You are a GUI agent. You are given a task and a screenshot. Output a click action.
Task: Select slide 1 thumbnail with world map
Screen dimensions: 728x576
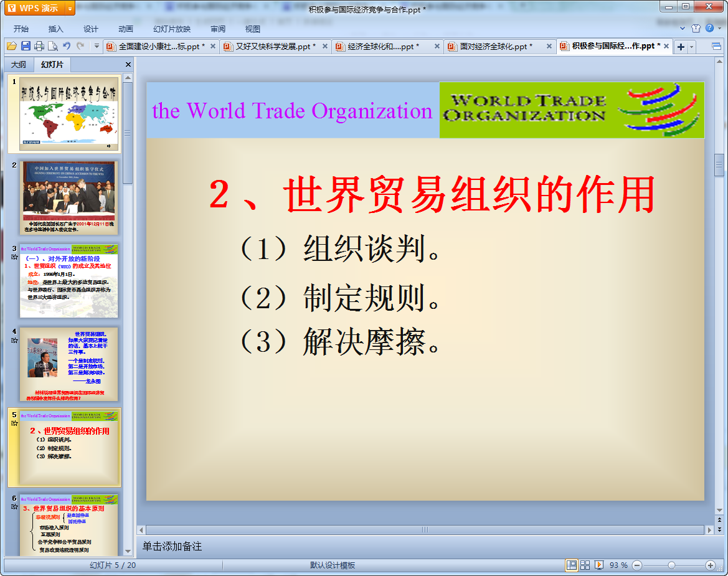point(69,114)
